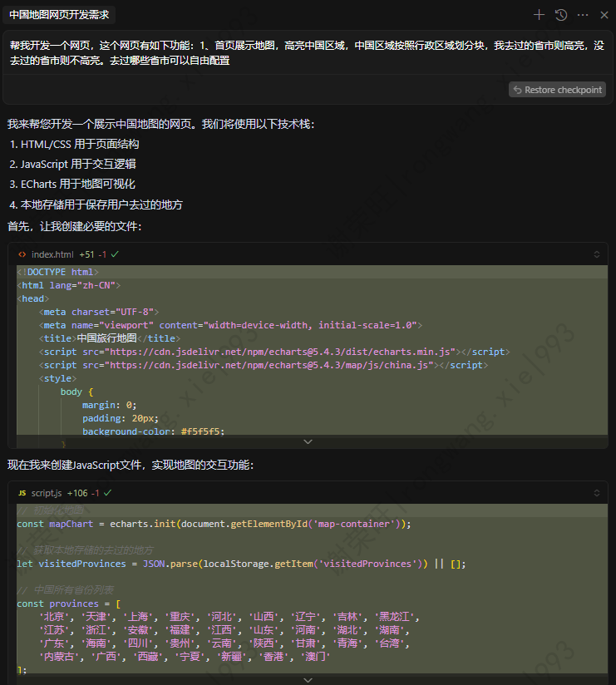Image resolution: width=616 pixels, height=685 pixels.
Task: Toggle script.js code block collapse arrows
Action: click(x=597, y=493)
